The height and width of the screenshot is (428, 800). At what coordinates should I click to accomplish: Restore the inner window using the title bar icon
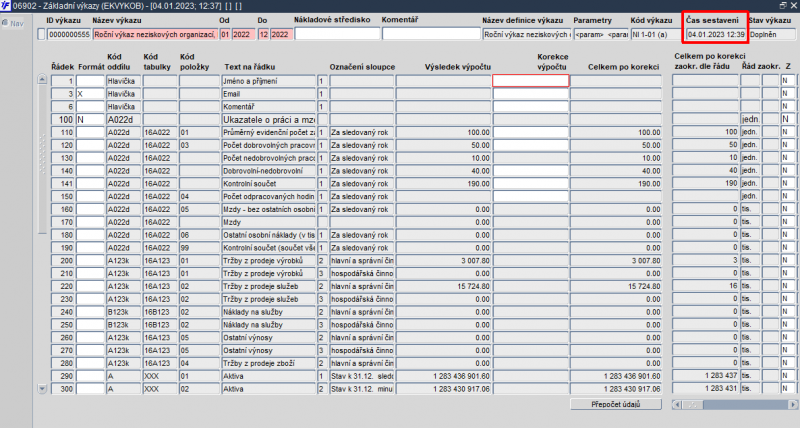tap(783, 6)
